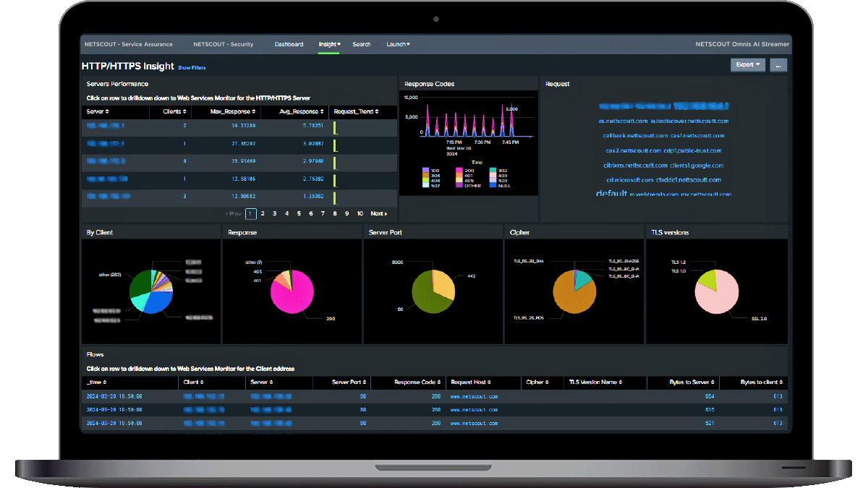Open the Insight navigation dropdown
868x488 pixels.
click(329, 44)
